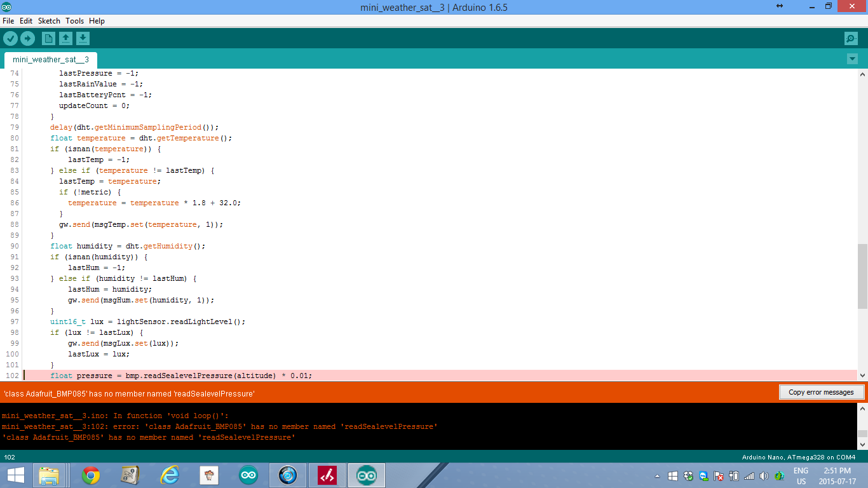
Task: Click the cartoon-face app taskbar icon
Action: tap(209, 475)
